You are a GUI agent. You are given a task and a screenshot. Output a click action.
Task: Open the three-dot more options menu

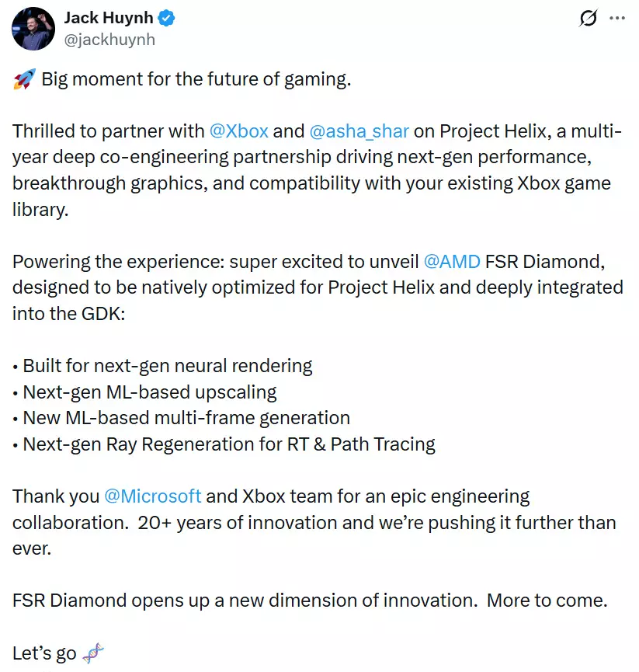(x=616, y=19)
